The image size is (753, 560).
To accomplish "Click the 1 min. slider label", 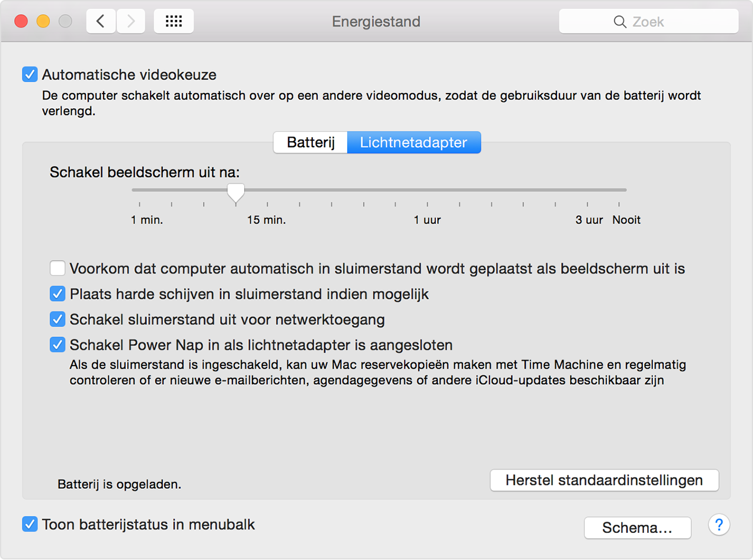I will tap(147, 220).
